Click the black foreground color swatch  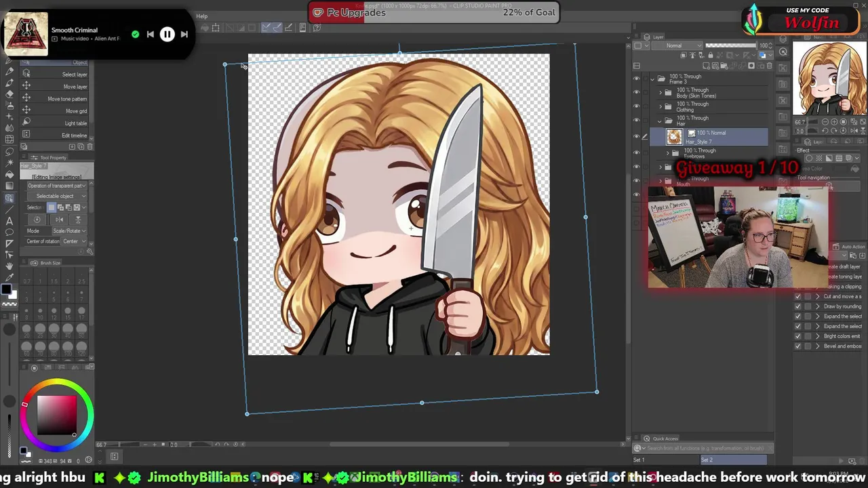tap(6, 290)
